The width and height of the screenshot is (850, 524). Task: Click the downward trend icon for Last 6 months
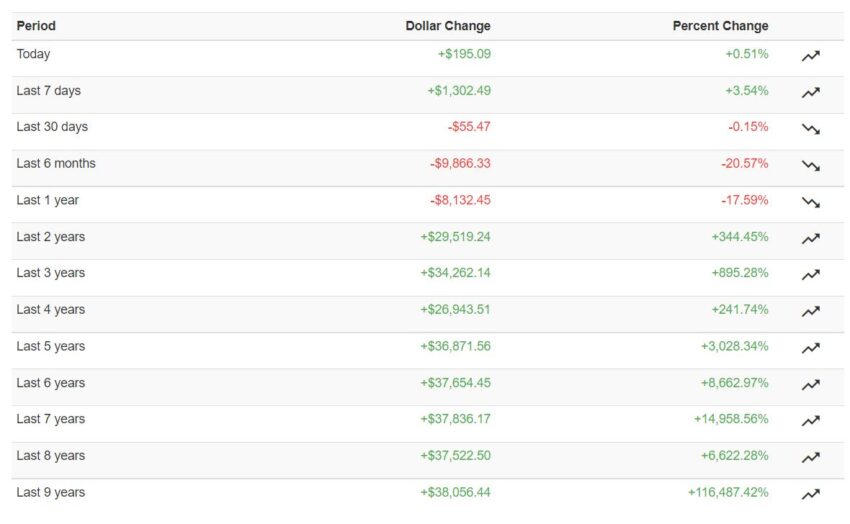pyautogui.click(x=810, y=166)
